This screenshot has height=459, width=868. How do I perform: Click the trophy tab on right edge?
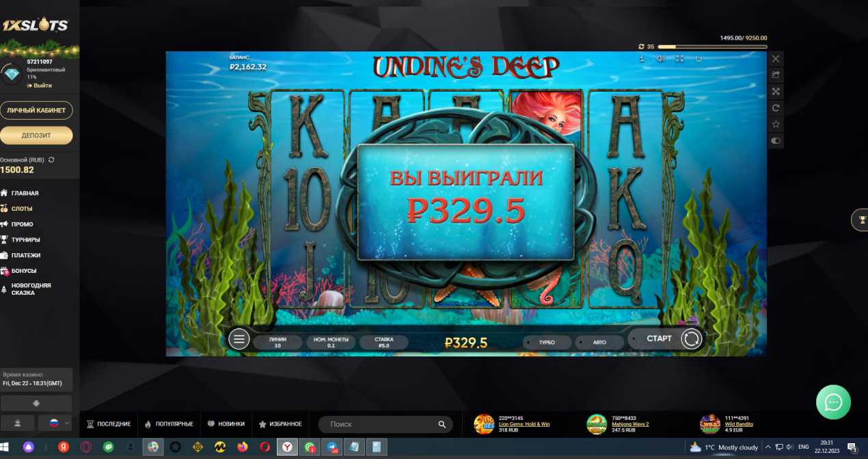pos(861,220)
